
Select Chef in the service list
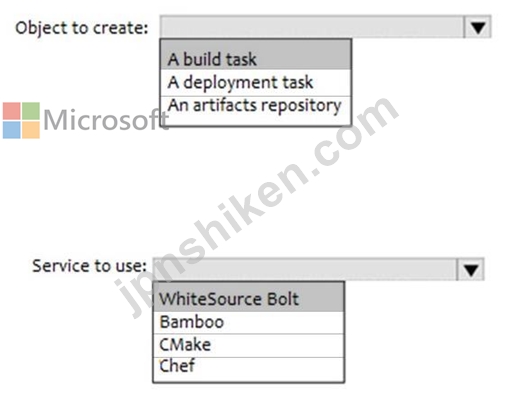tap(248, 369)
